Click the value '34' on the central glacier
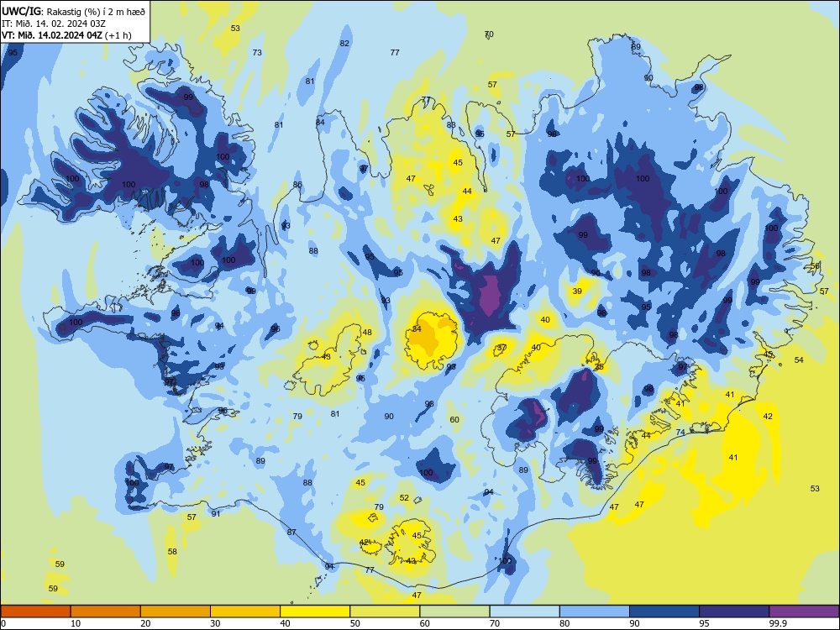Image resolution: width=840 pixels, height=630 pixels. pos(417,329)
